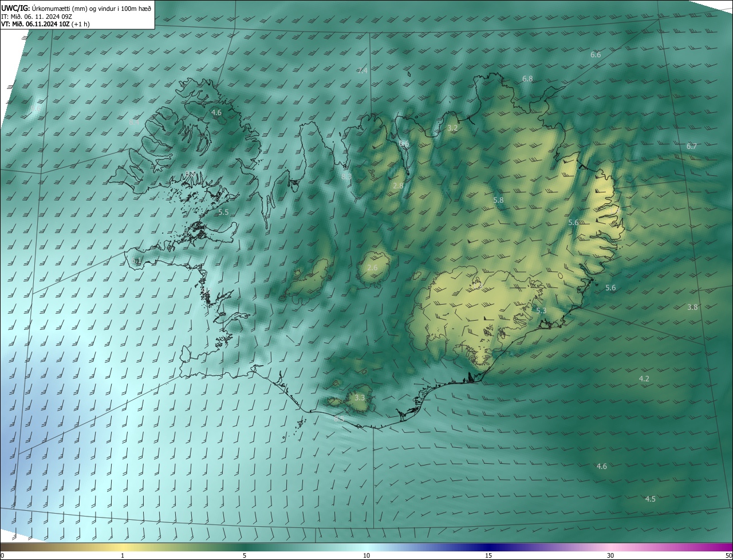Click the 2.6 value label
Viewport: 733px width, 560px height.
coord(372,268)
